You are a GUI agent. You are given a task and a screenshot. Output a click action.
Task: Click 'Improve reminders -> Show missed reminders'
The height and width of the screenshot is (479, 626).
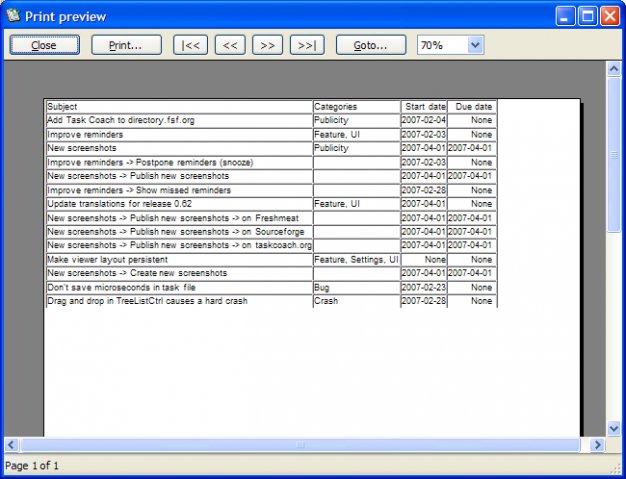click(x=179, y=190)
